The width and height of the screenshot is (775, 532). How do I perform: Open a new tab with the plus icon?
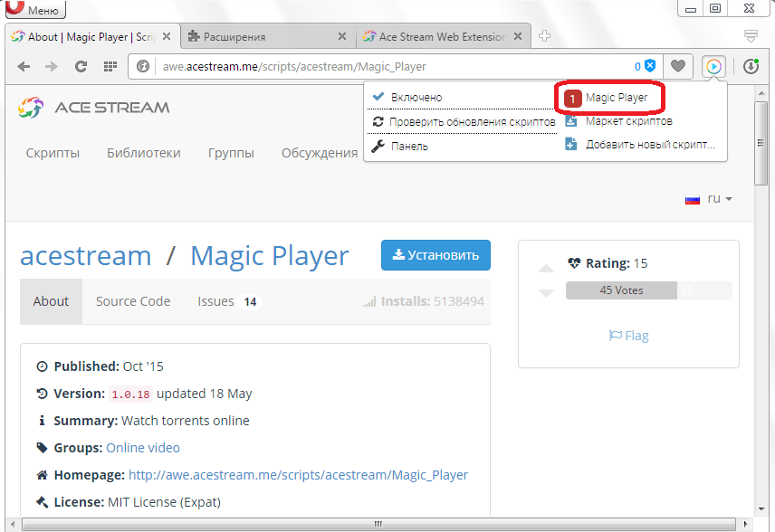(545, 36)
